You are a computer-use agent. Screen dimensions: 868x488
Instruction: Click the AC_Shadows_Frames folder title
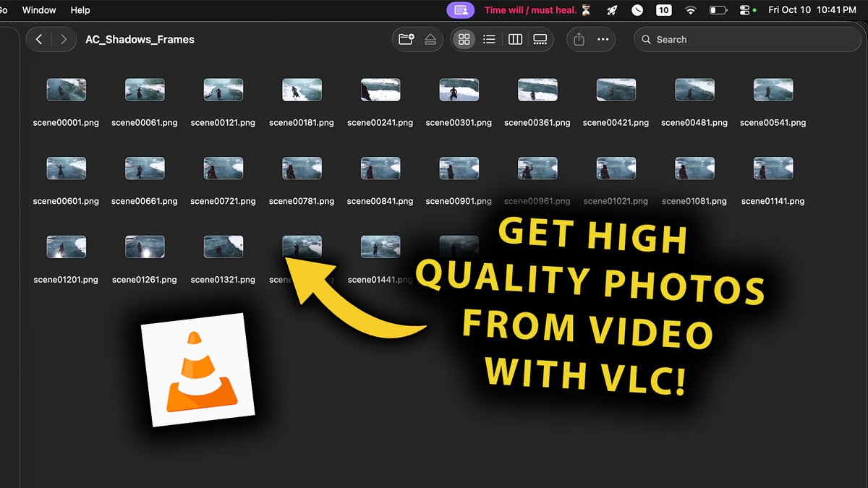[140, 40]
